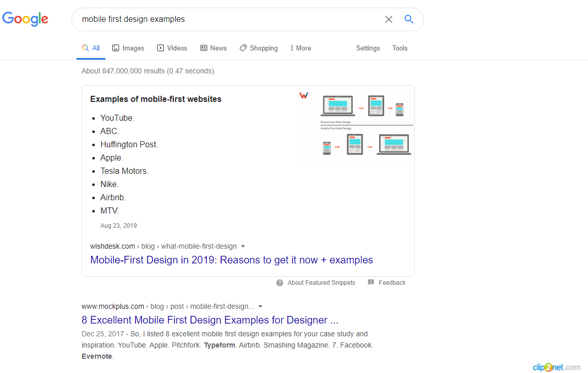
Task: Click the 'Huffington Post.' list item
Action: [x=129, y=144]
